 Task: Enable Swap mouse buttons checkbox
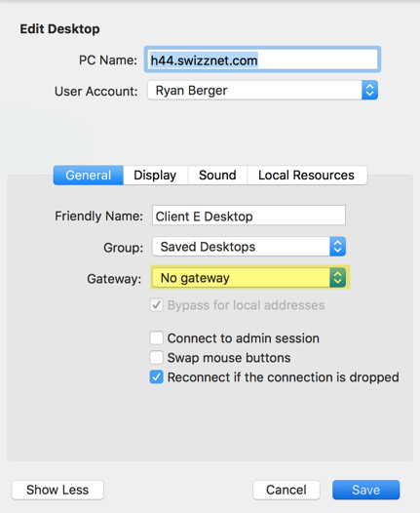pos(157,358)
